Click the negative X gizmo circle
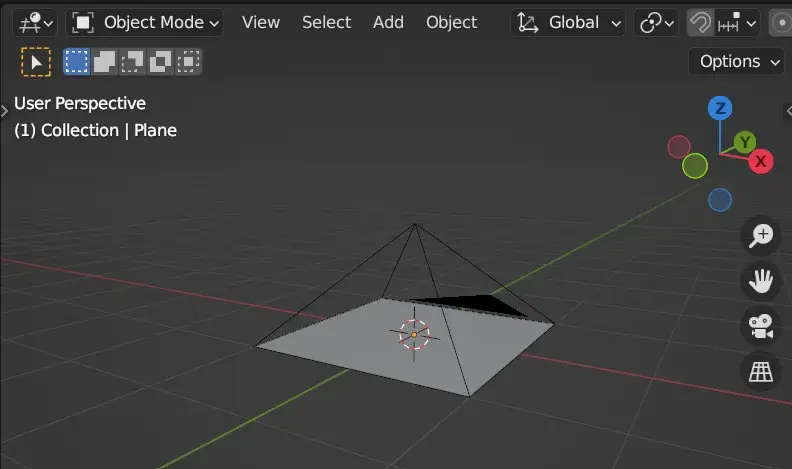This screenshot has width=792, height=469. [x=679, y=147]
